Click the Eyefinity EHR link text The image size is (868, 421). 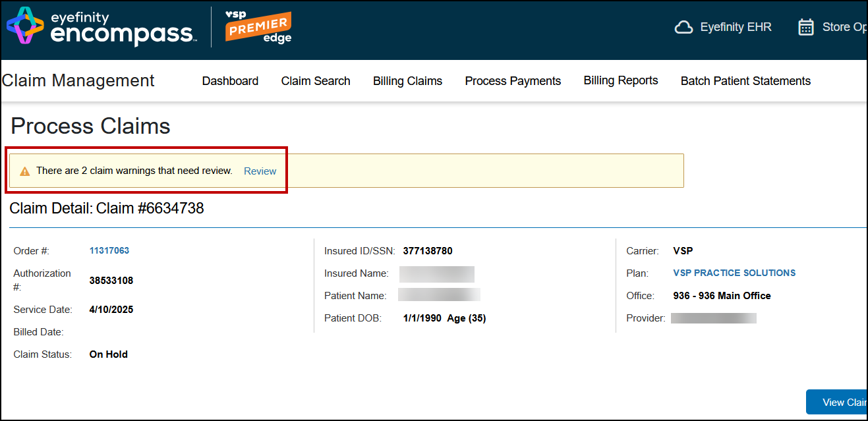click(736, 27)
